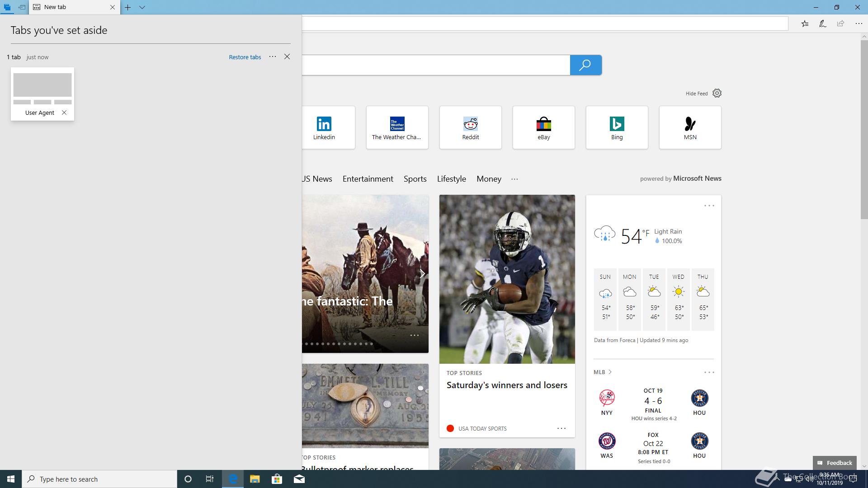The width and height of the screenshot is (868, 488).
Task: Click the Restore tabs link
Action: coord(245,57)
